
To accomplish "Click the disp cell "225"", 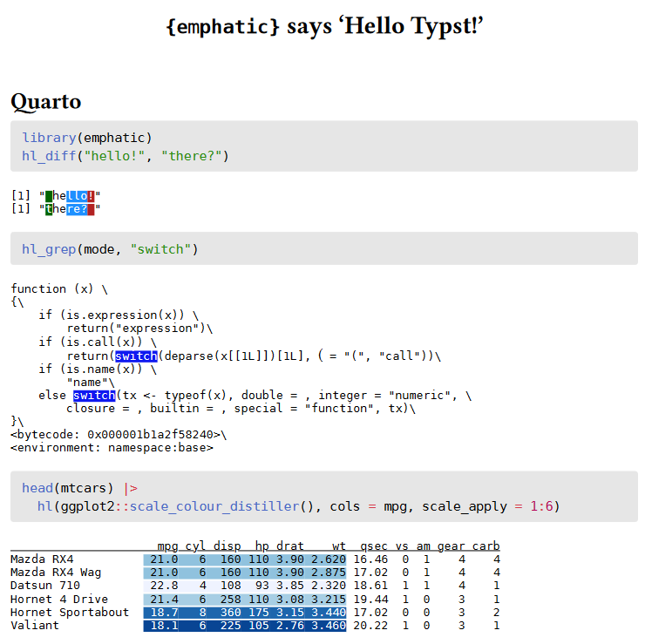I will point(230,626).
